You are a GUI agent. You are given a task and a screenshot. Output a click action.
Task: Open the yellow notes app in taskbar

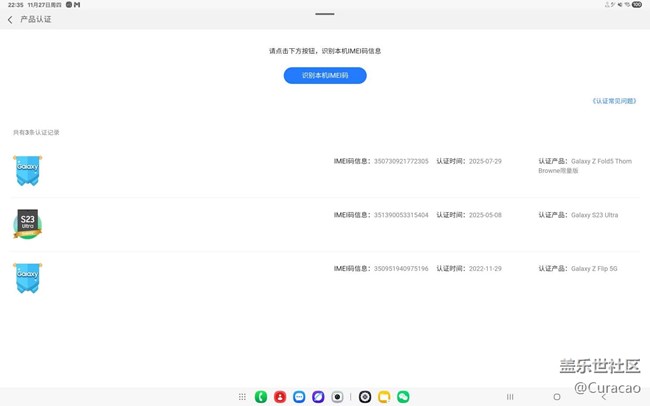pyautogui.click(x=384, y=397)
